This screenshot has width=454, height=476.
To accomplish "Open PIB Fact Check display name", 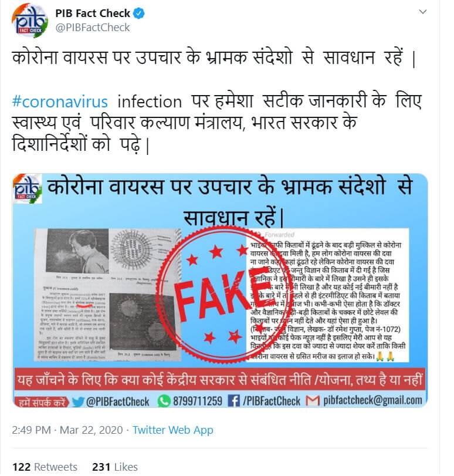I will [x=93, y=13].
